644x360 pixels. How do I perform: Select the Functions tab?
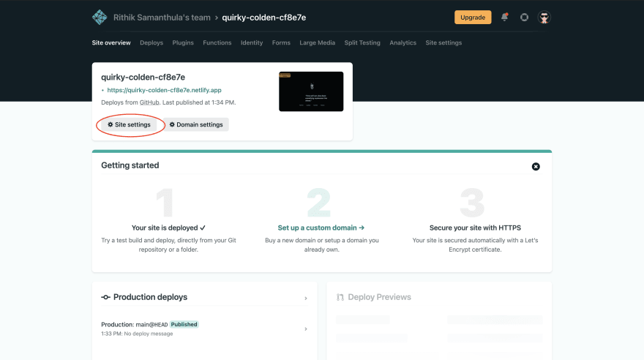(217, 42)
